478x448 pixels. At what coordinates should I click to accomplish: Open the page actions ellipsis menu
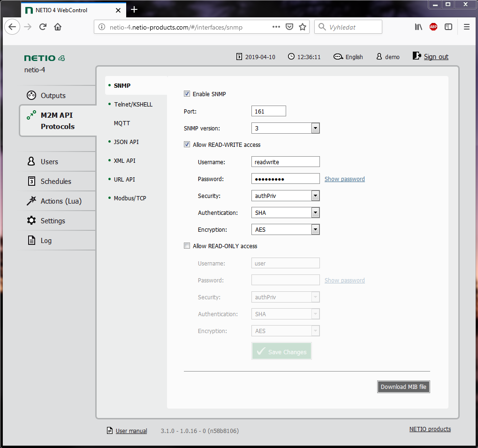click(x=276, y=27)
